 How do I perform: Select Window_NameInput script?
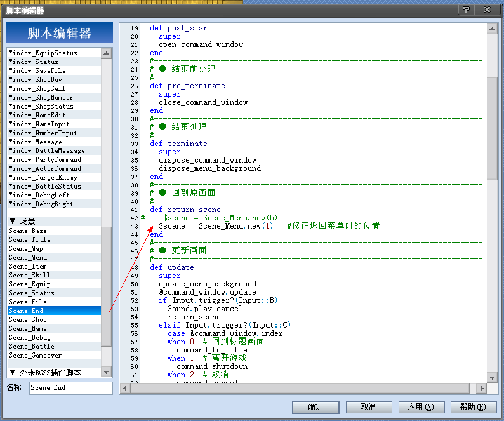tap(54, 124)
